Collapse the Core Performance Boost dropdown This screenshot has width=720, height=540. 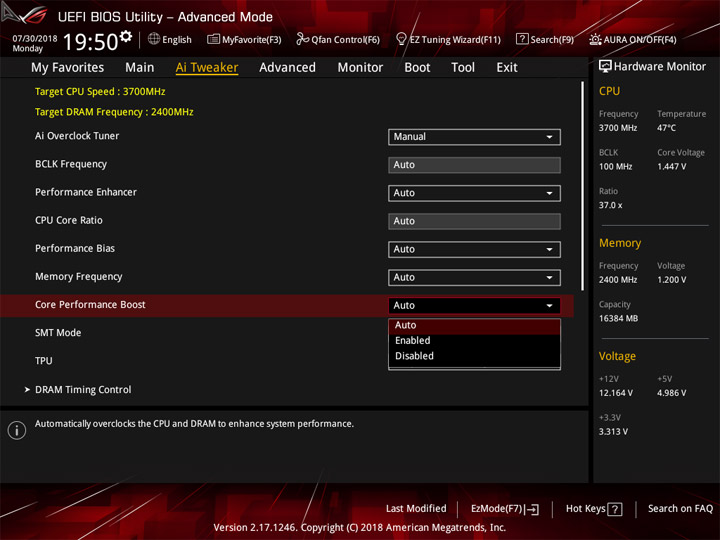(x=474, y=306)
